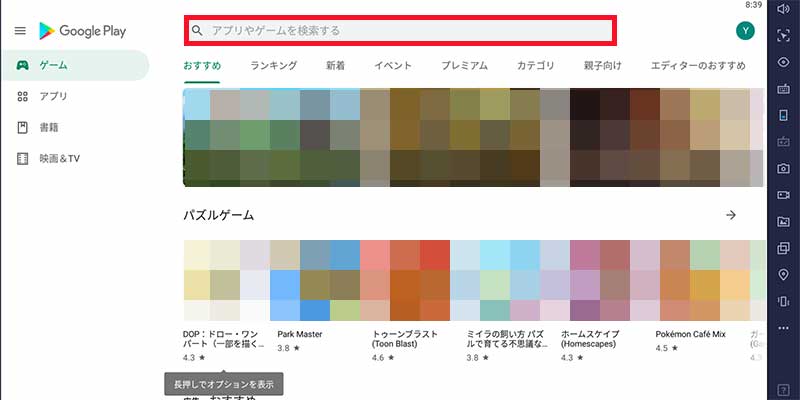Click the phone device icon in the sidebar
The height and width of the screenshot is (400, 800).
coord(783,115)
